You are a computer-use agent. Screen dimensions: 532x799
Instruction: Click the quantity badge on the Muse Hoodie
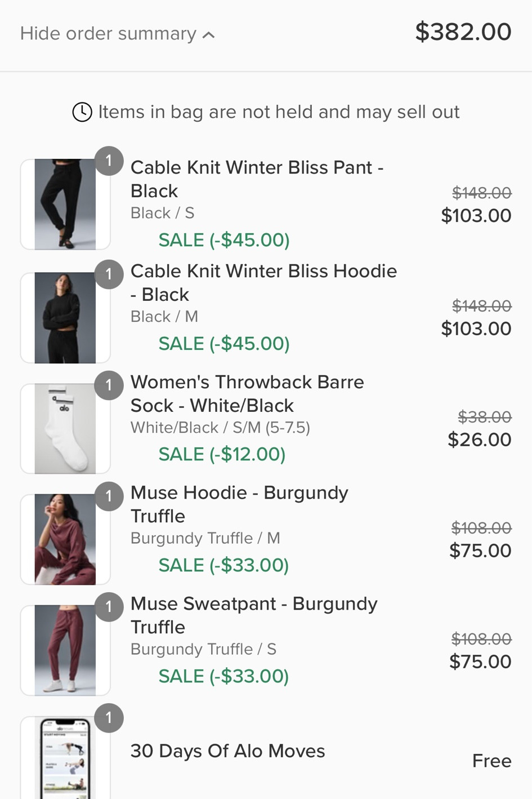(x=109, y=496)
